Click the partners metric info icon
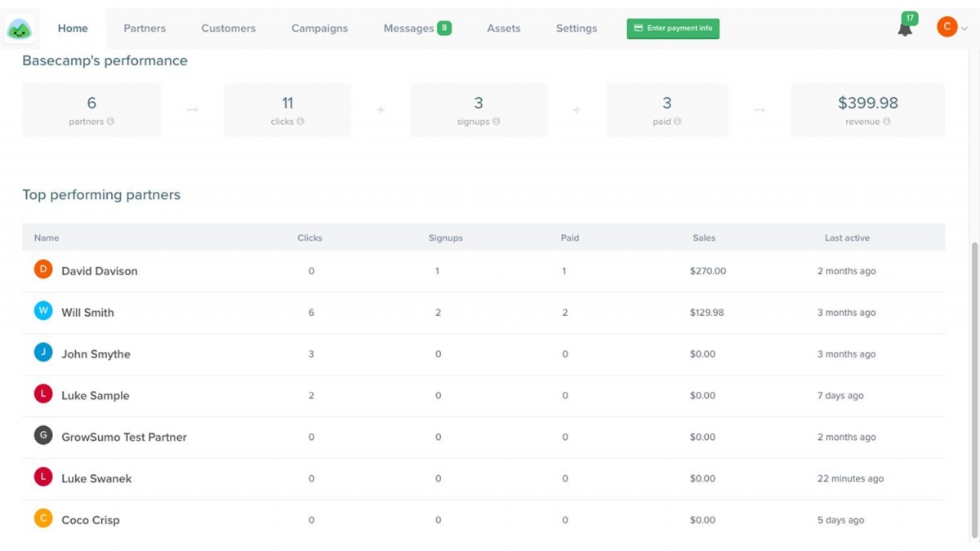Screen dimensions: 980x551 point(111,121)
